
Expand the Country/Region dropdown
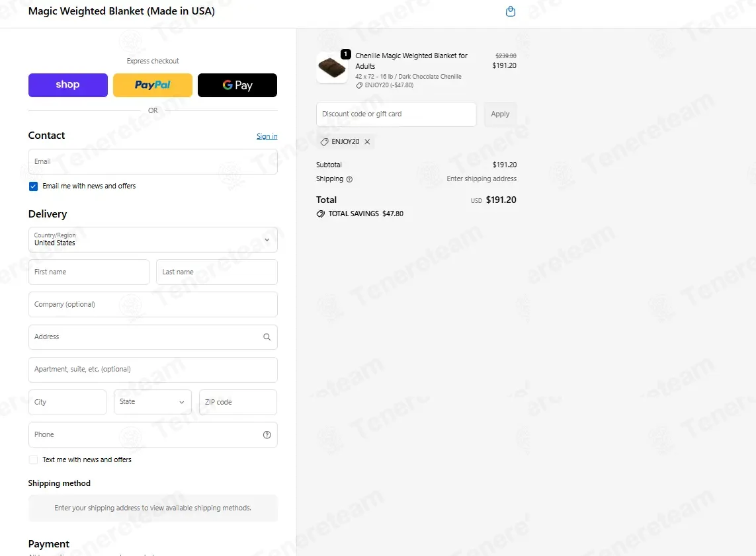coord(153,239)
